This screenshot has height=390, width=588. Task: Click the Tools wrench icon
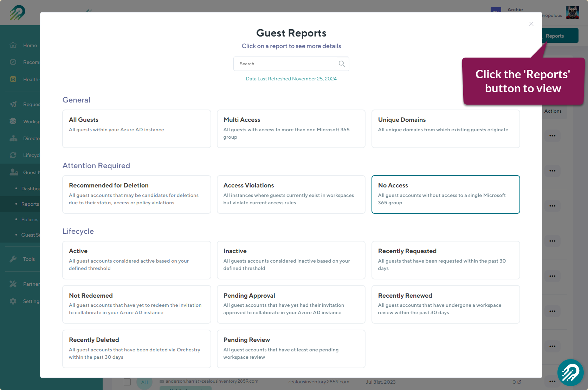pyautogui.click(x=13, y=259)
